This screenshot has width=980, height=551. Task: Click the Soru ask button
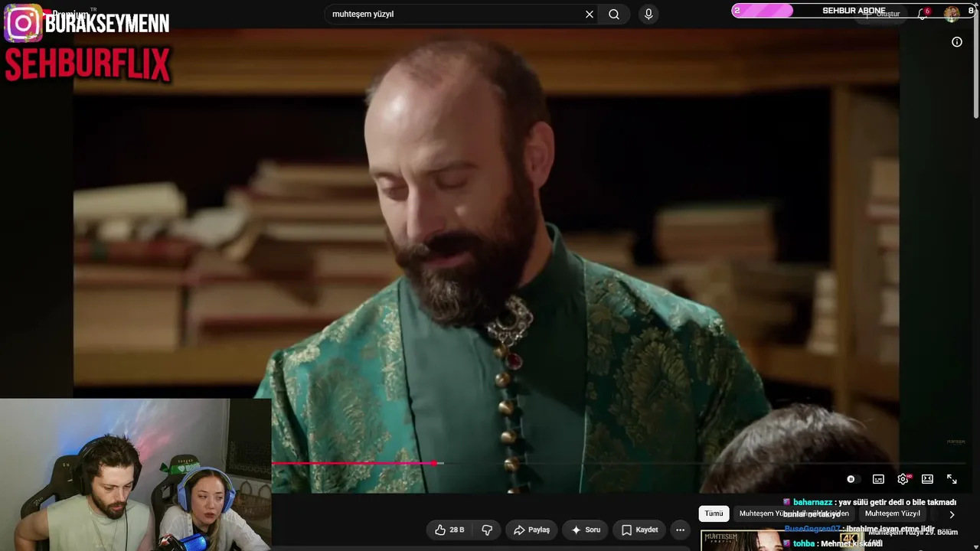(x=586, y=530)
